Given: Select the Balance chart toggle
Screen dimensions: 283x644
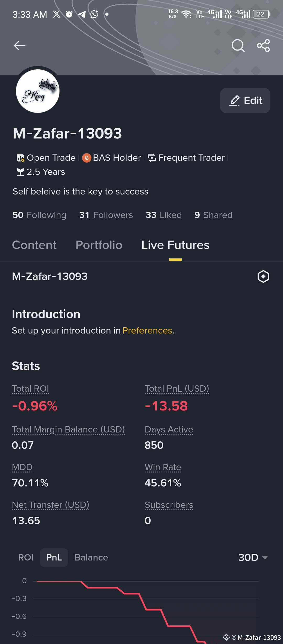Looking at the screenshot, I should point(91,557).
